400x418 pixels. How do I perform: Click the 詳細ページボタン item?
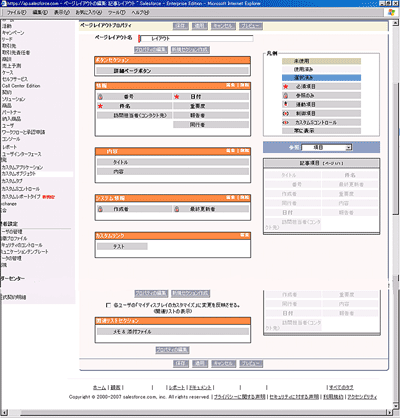173,71
